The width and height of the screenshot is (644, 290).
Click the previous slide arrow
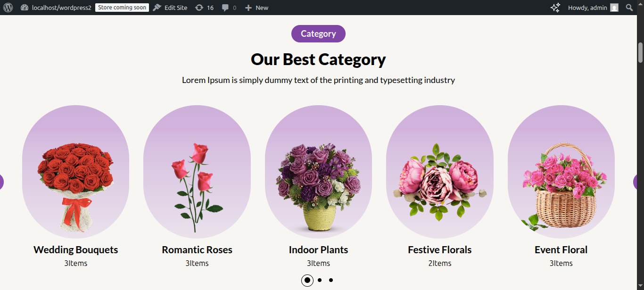(1, 182)
